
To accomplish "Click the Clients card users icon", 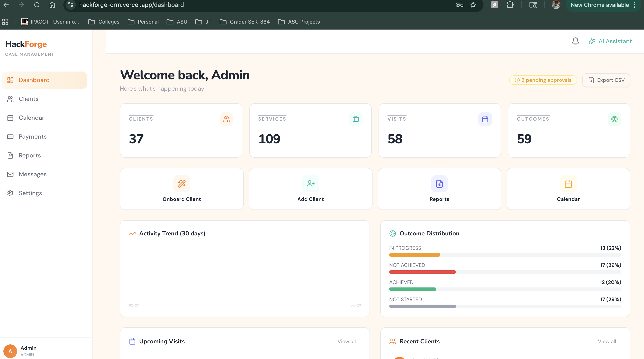I will coord(226,119).
